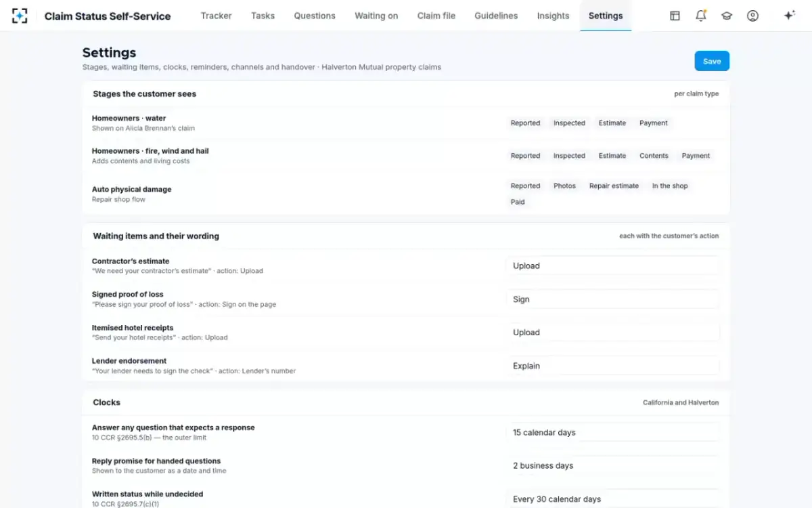This screenshot has height=508, width=812.
Task: Click the per claim type note
Action: point(696,94)
